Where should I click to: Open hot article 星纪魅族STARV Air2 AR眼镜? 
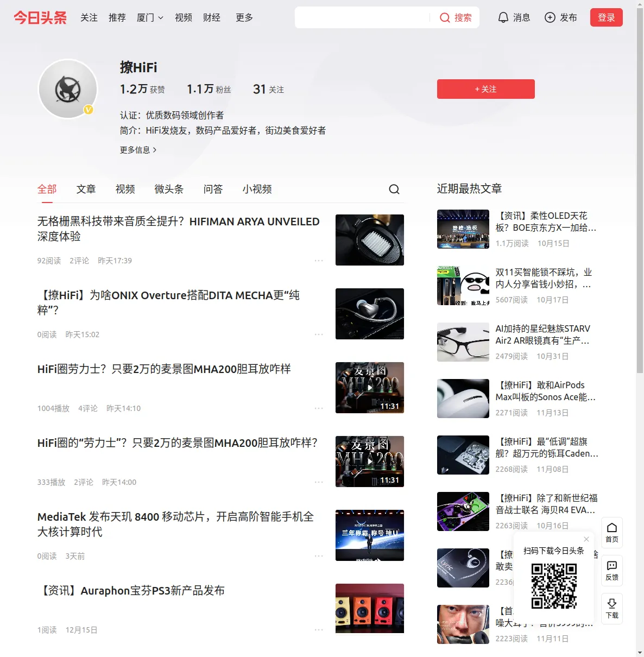click(x=543, y=334)
